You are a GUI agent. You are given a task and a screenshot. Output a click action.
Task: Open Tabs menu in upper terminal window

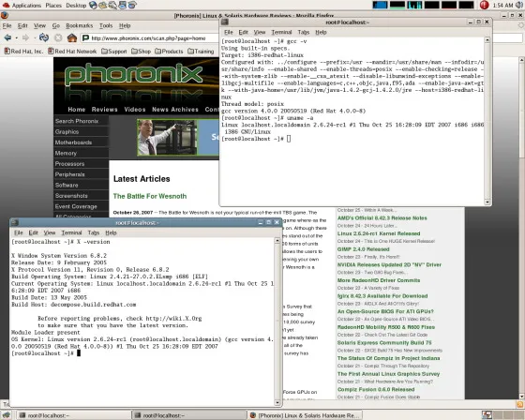pos(304,32)
